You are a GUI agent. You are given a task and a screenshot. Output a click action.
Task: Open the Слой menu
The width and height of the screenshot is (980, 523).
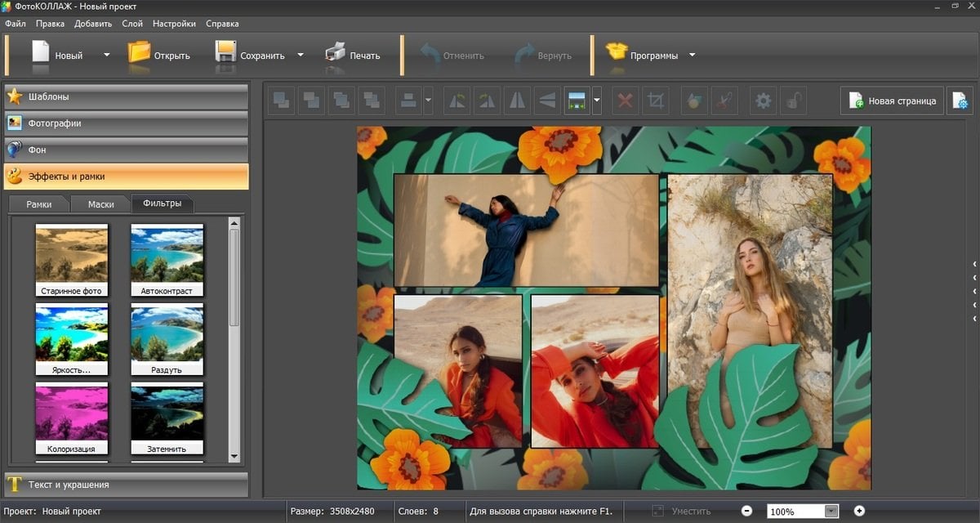pos(131,24)
